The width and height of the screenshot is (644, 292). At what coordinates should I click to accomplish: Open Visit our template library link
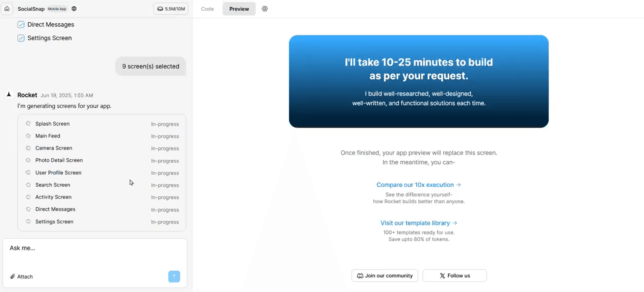[x=419, y=223]
